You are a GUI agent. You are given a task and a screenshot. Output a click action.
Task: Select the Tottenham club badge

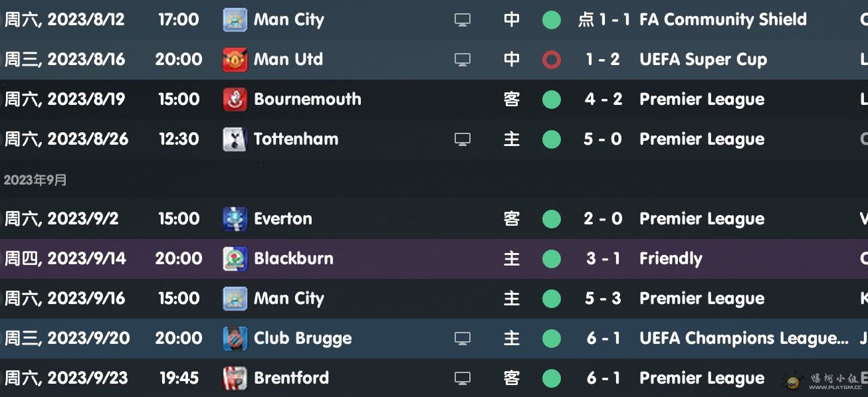235,139
